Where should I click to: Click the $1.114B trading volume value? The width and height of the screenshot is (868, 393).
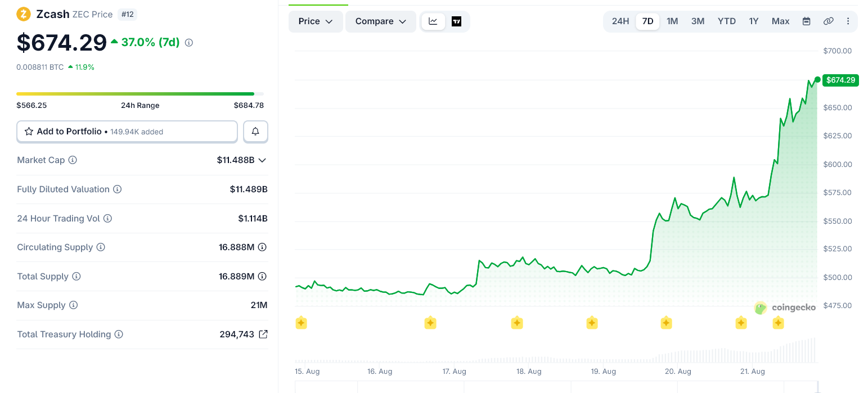coord(253,218)
